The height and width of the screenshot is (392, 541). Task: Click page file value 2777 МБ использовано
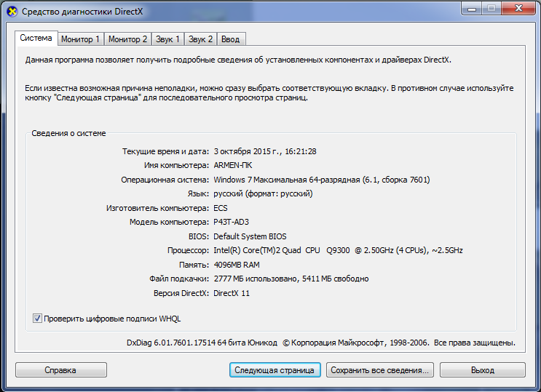pos(257,279)
